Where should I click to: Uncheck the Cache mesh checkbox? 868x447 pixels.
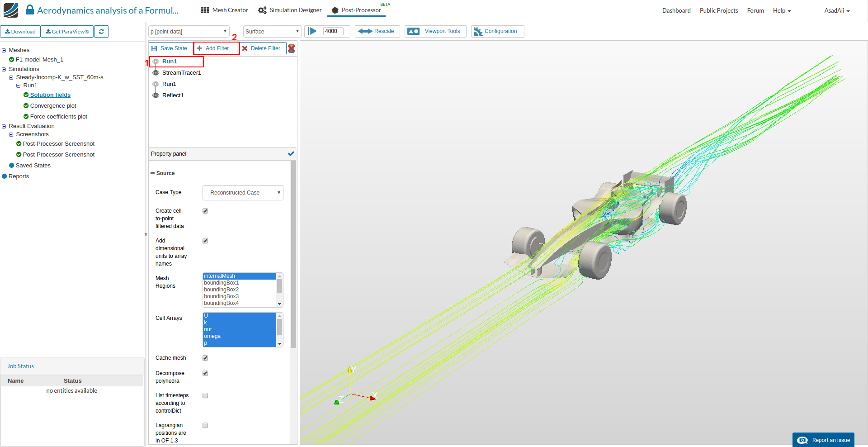coord(205,358)
